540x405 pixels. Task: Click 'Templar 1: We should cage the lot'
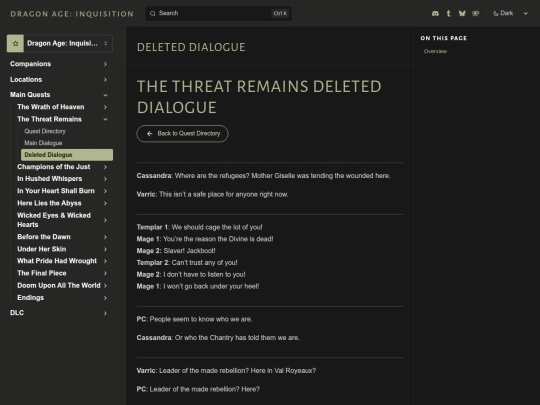coord(199,227)
